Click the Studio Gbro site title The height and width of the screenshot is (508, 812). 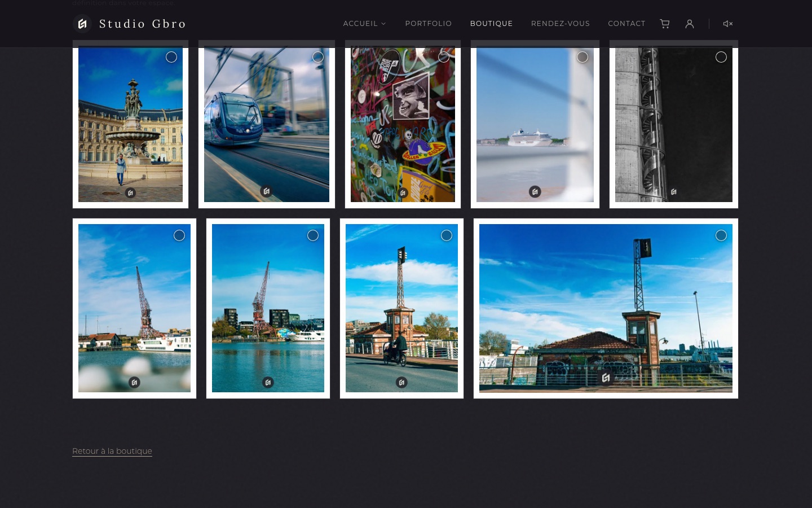[x=143, y=24]
